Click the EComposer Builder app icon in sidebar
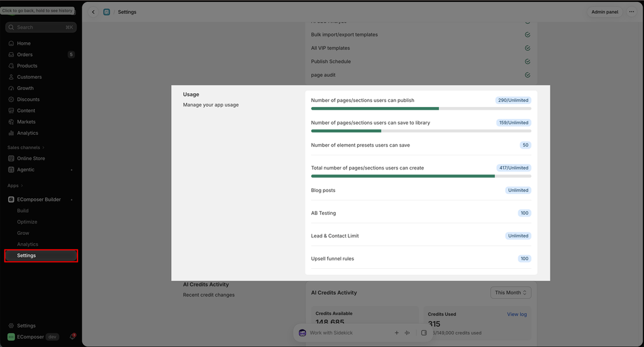This screenshot has width=644, height=347. tap(11, 200)
